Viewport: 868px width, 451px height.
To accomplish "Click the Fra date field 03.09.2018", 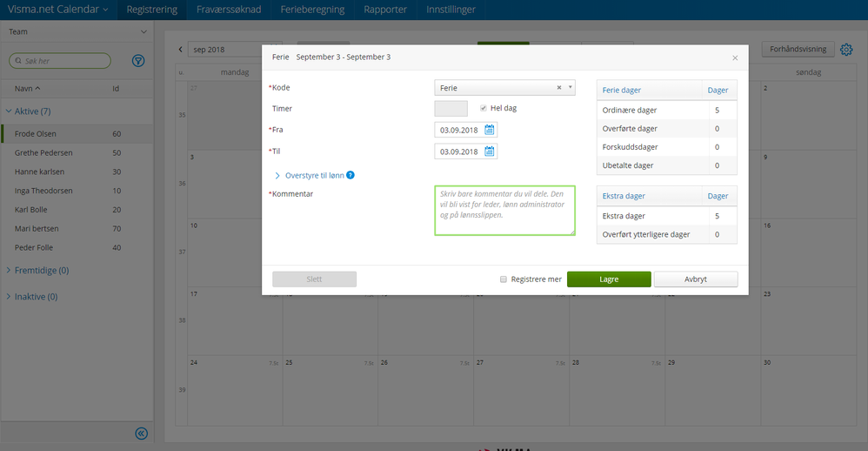I will pyautogui.click(x=459, y=130).
